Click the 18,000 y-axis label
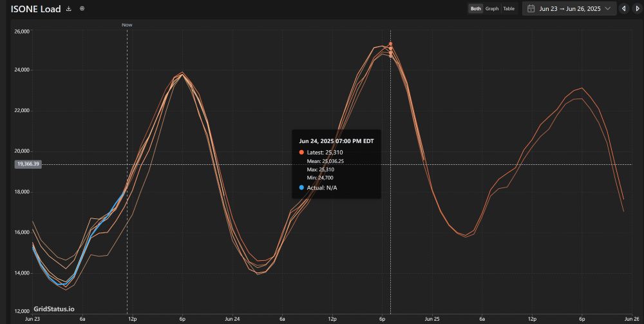The height and width of the screenshot is (324, 644). point(22,192)
